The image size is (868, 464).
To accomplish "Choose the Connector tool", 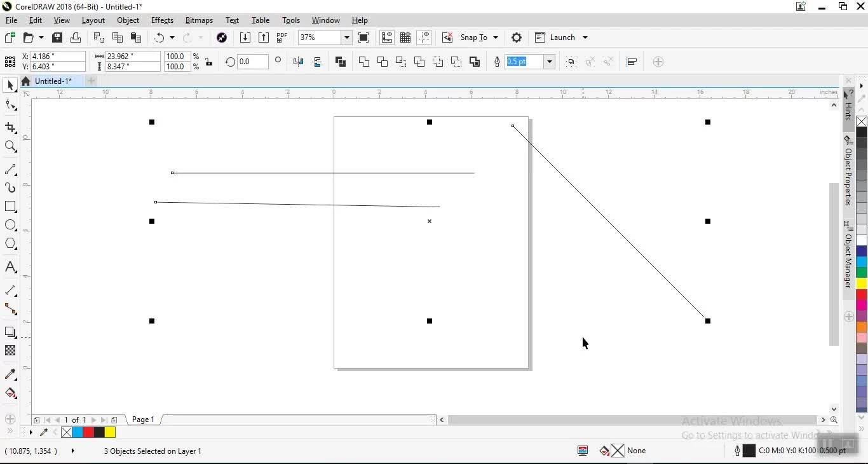I will point(10,310).
